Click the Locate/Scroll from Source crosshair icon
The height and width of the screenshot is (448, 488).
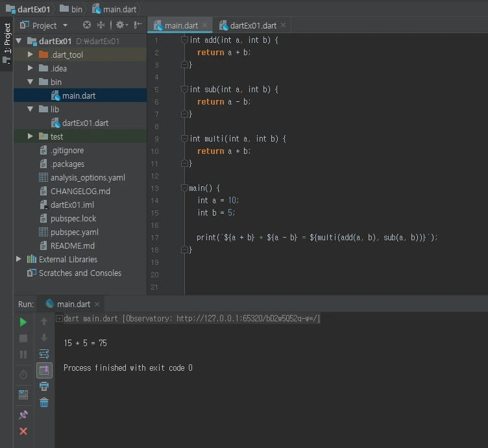(x=87, y=25)
